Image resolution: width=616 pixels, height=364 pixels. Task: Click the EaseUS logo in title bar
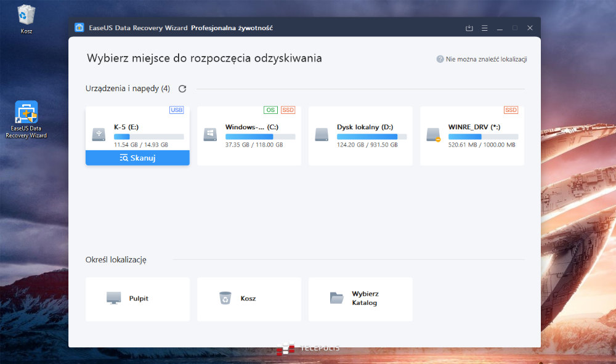tap(79, 28)
